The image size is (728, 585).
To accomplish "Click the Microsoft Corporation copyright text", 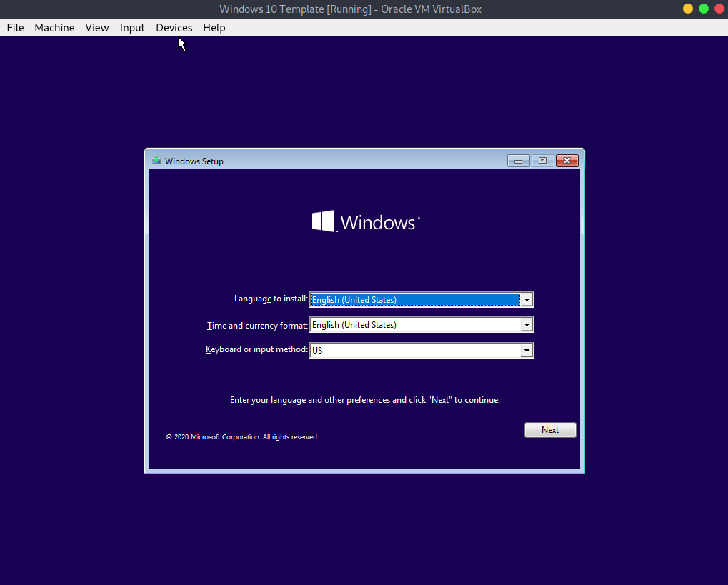I will point(242,437).
